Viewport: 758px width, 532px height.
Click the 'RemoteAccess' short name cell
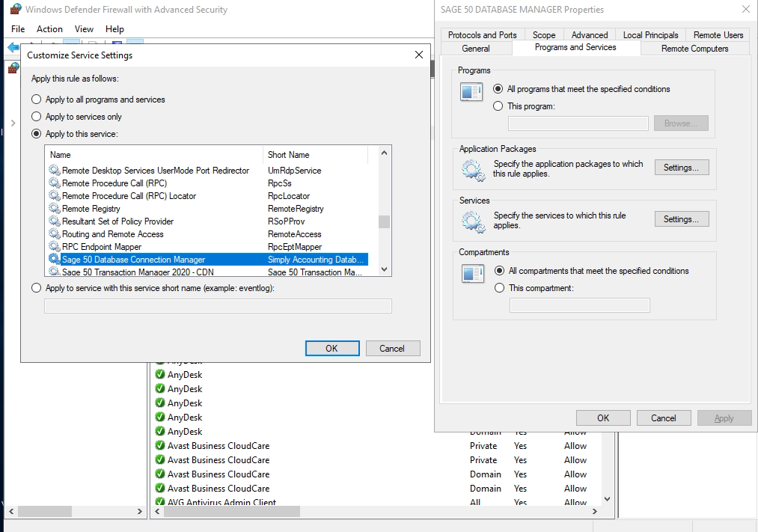click(x=294, y=234)
